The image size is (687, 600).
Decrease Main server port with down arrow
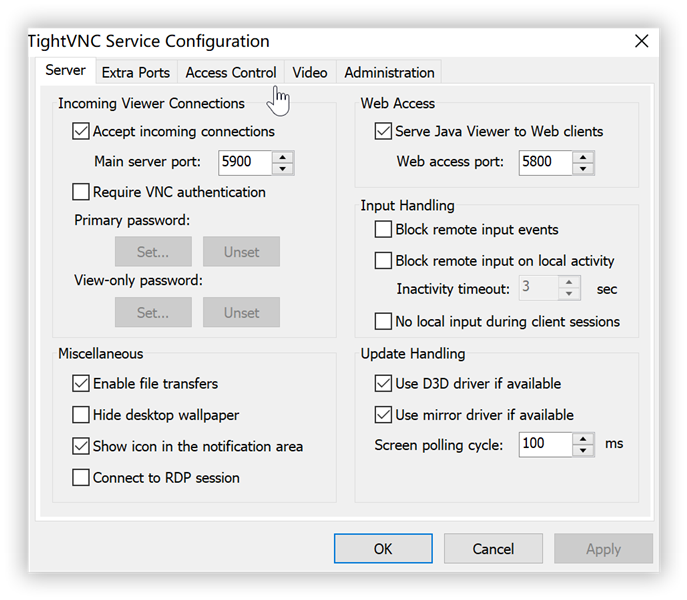coord(283,169)
